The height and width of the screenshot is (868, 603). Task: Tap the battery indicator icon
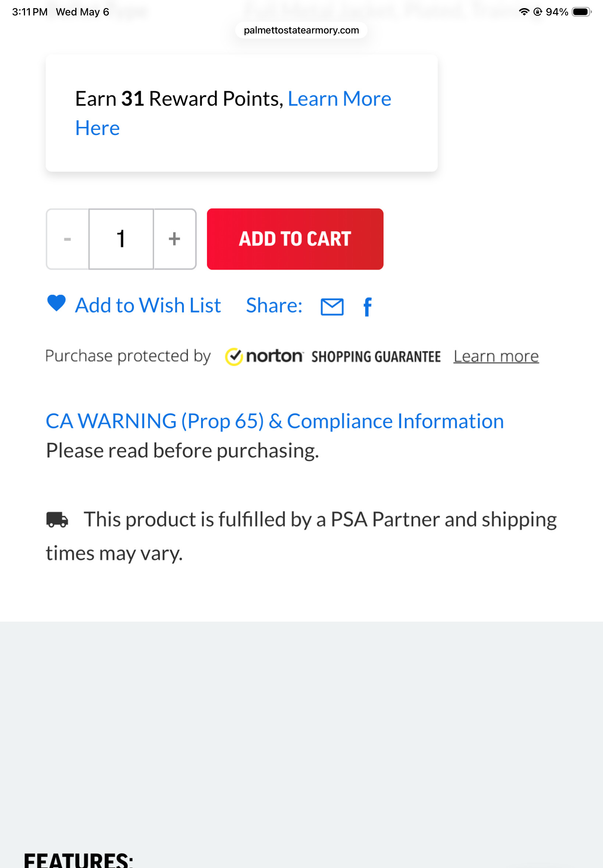581,12
